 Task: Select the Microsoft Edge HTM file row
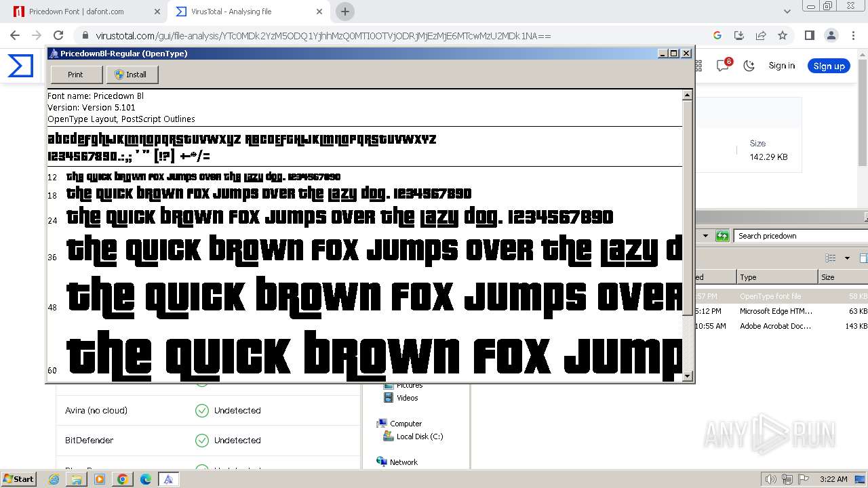(x=782, y=311)
